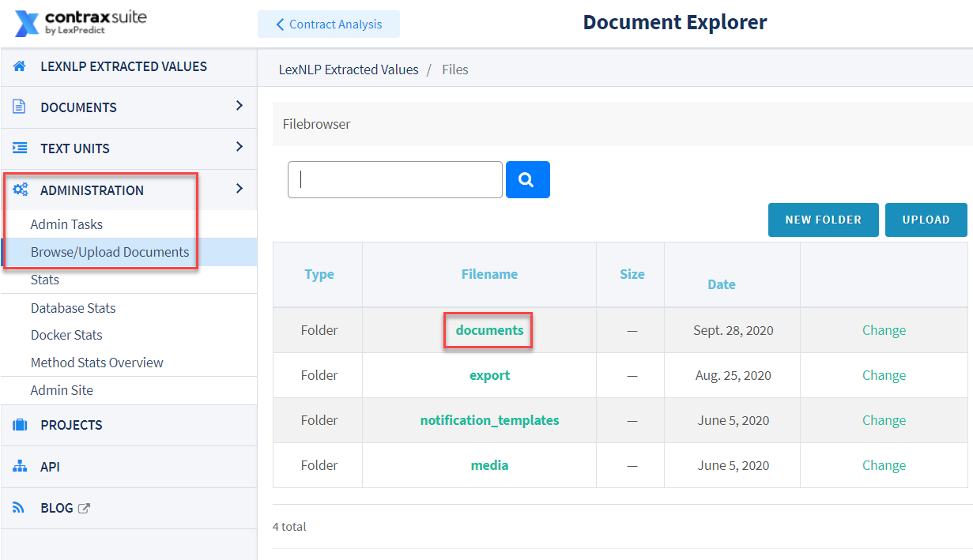Screen dimensions: 973x560
Task: Open Database Stats submenu item
Action: pyautogui.click(x=74, y=308)
